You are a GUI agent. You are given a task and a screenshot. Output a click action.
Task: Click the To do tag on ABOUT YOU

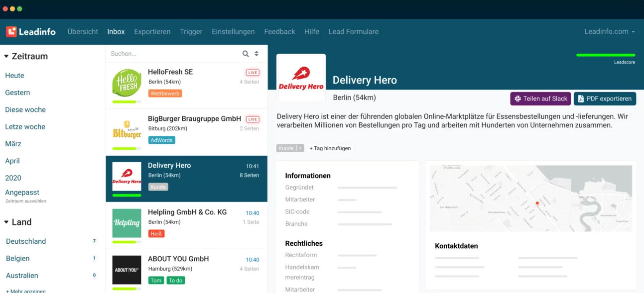pyautogui.click(x=175, y=281)
